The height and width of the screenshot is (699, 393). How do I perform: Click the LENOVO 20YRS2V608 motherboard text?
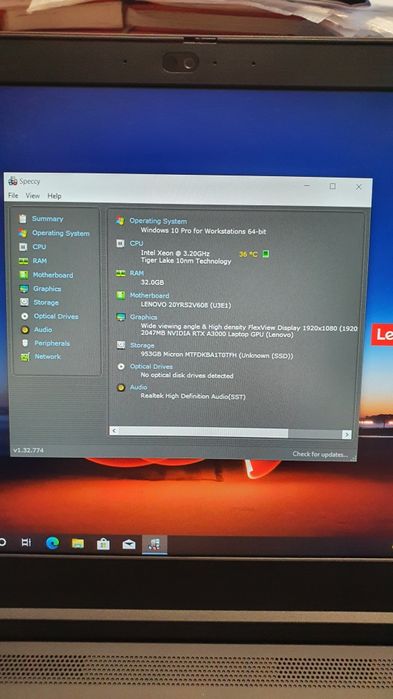(186, 305)
